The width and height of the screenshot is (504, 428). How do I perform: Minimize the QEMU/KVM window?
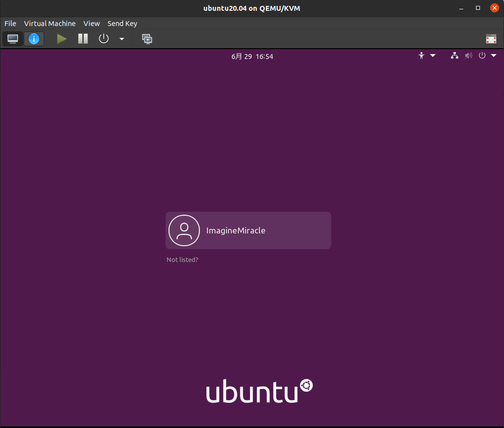[461, 8]
